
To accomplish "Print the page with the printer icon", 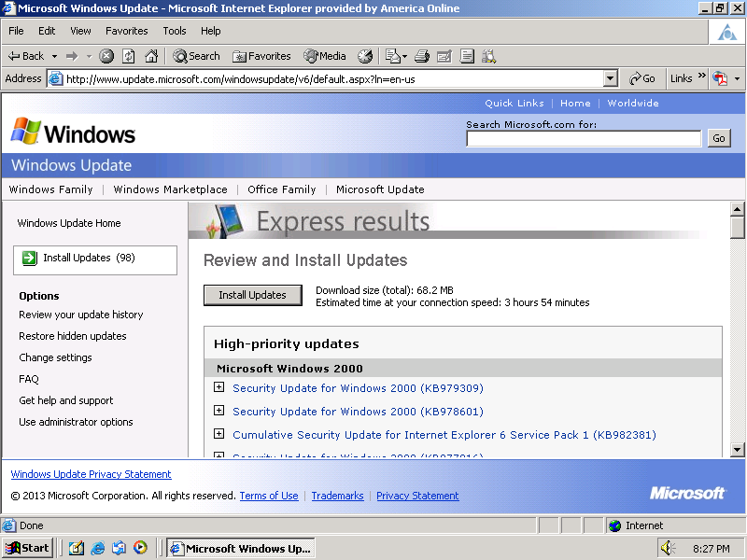I will pyautogui.click(x=422, y=56).
